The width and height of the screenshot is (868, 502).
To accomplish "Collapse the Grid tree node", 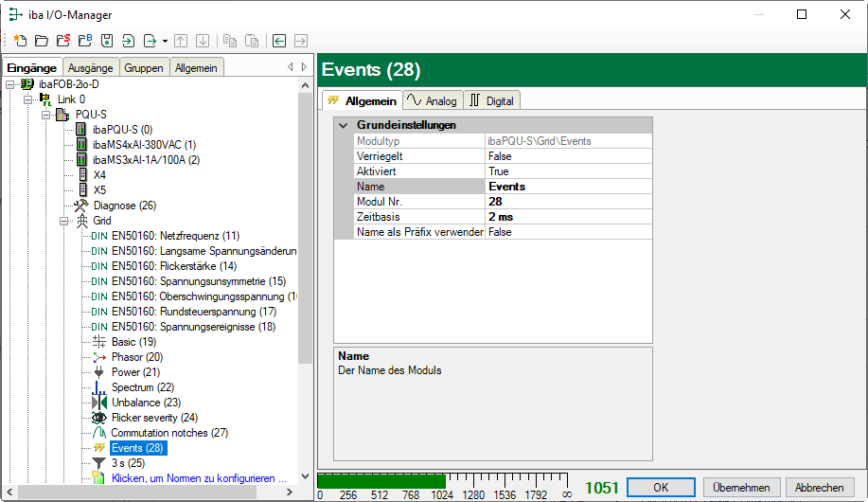I will (65, 221).
